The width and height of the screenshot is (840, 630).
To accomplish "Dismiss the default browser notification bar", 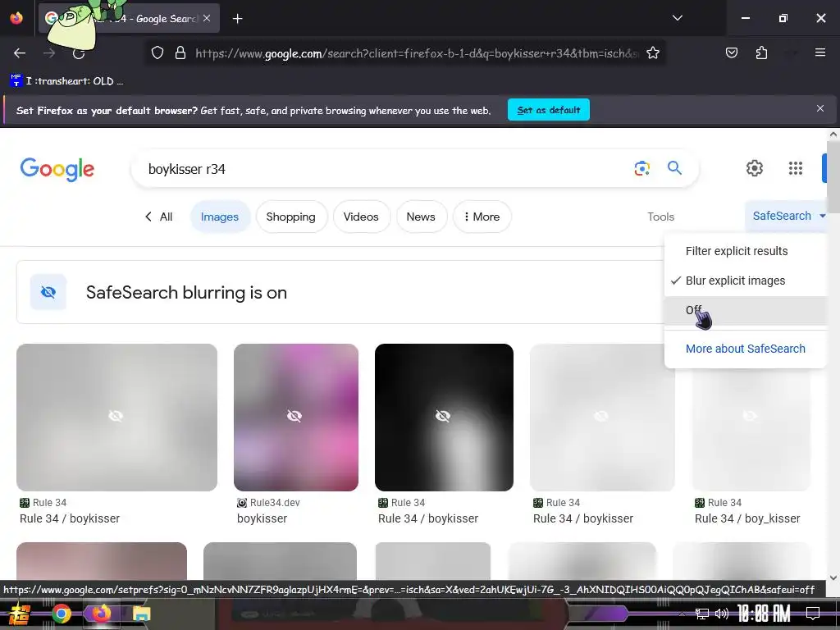I will click(x=819, y=109).
